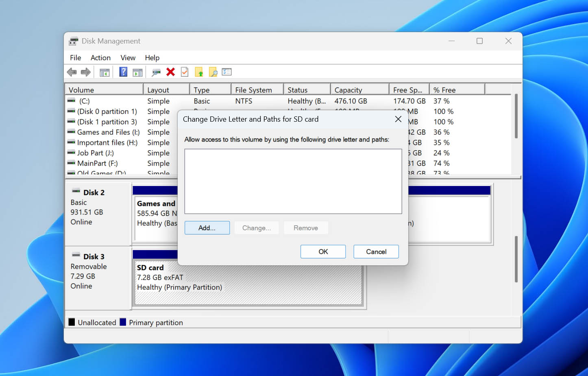Open the File menu
Image resolution: width=588 pixels, height=376 pixels.
click(x=76, y=58)
